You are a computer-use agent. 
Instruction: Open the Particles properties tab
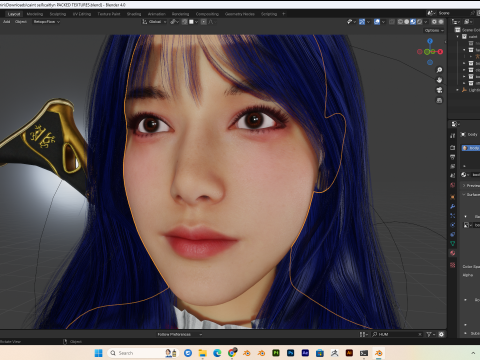click(x=453, y=216)
